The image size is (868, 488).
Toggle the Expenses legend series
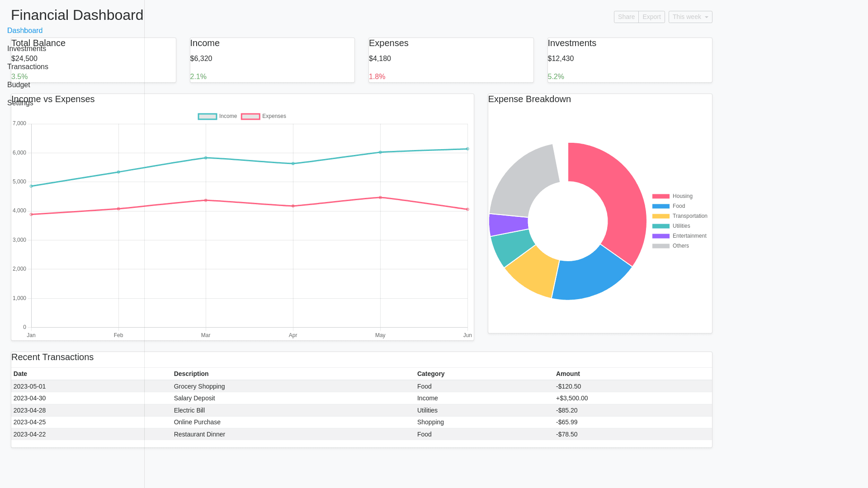tap(264, 117)
